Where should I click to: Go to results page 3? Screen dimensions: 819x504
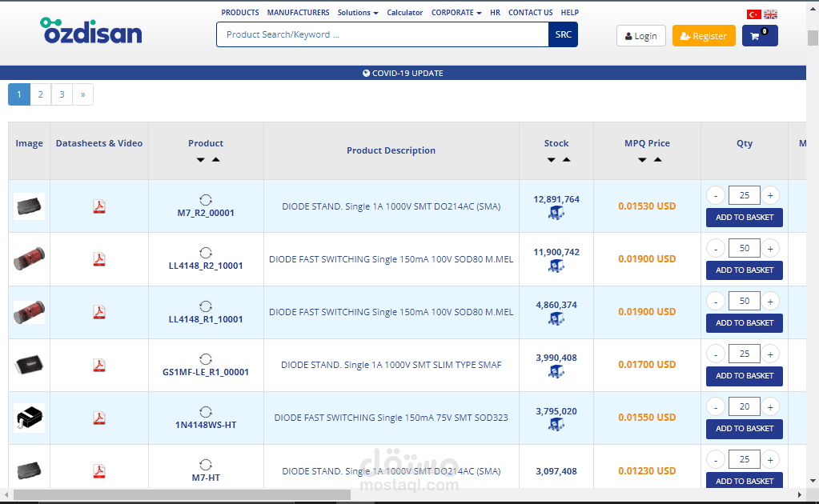pos(62,94)
